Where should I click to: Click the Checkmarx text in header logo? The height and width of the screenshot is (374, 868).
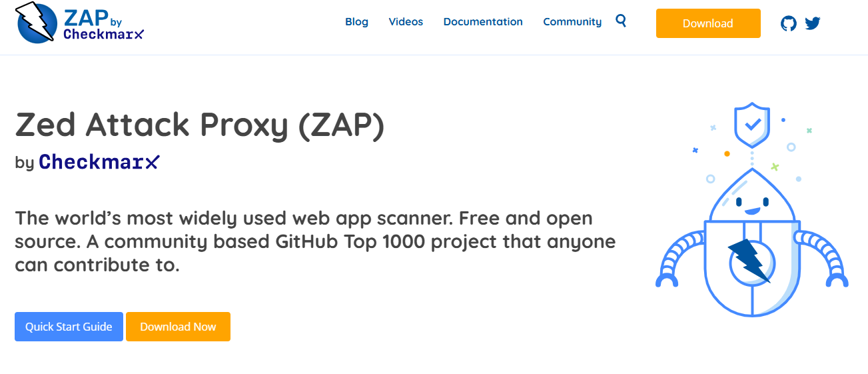pos(103,34)
